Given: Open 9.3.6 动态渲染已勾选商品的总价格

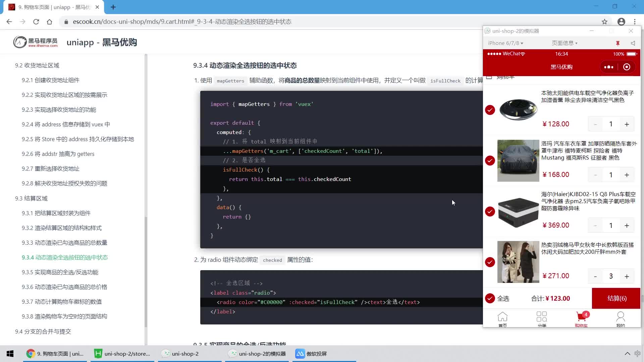Looking at the screenshot, I should (x=64, y=287).
